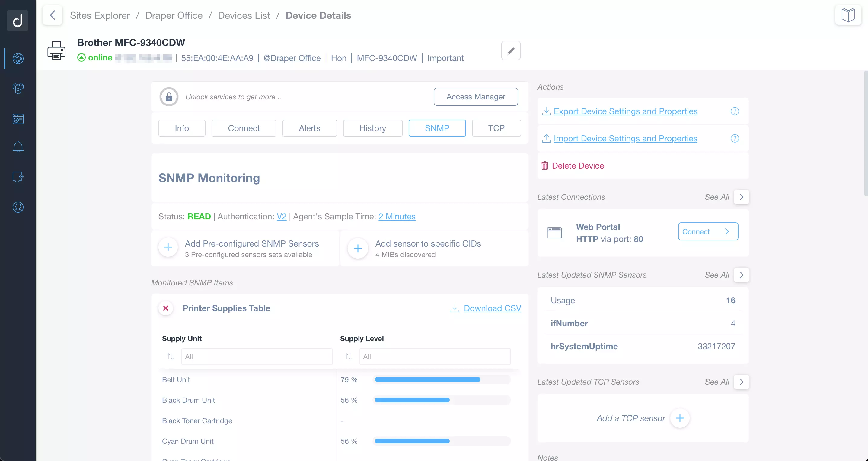Edit device details with pencil icon
This screenshot has width=868, height=461.
[x=511, y=50]
